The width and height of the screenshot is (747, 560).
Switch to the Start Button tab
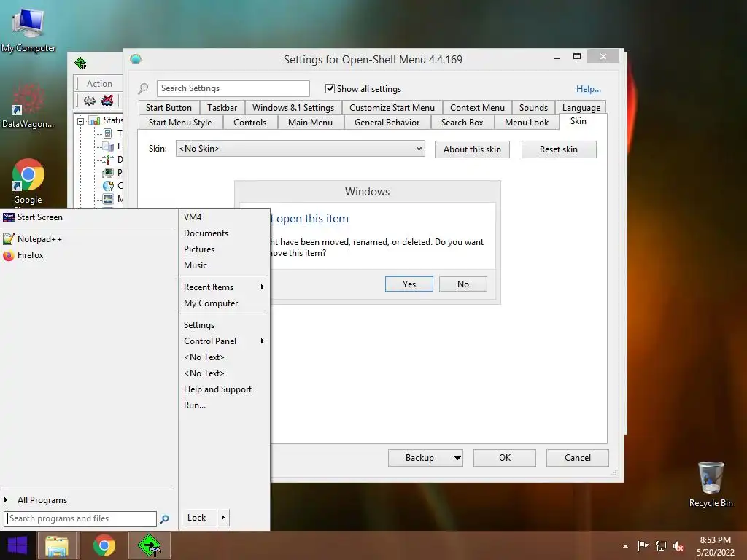(x=169, y=108)
